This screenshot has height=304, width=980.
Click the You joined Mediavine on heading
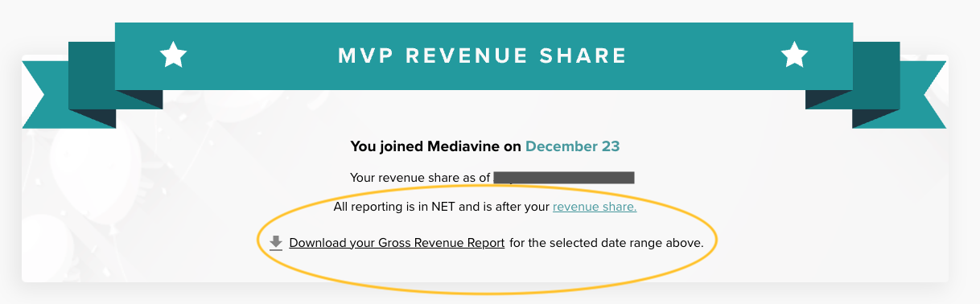tap(436, 146)
